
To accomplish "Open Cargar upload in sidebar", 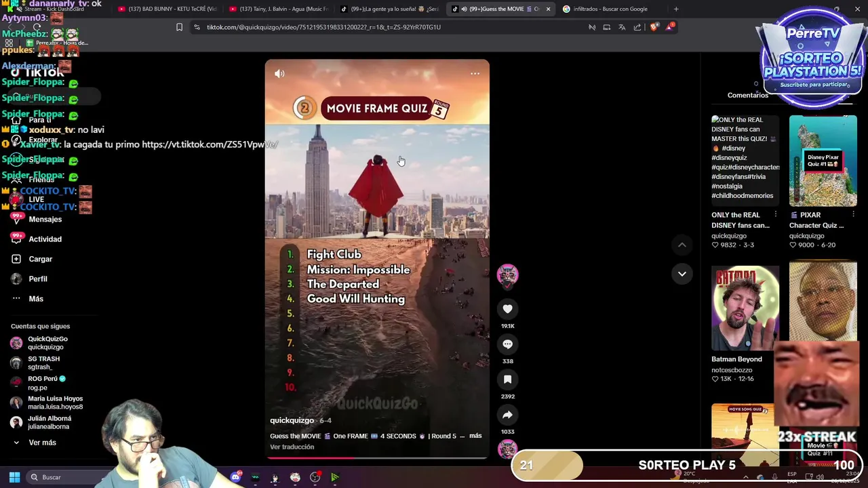I will (40, 259).
